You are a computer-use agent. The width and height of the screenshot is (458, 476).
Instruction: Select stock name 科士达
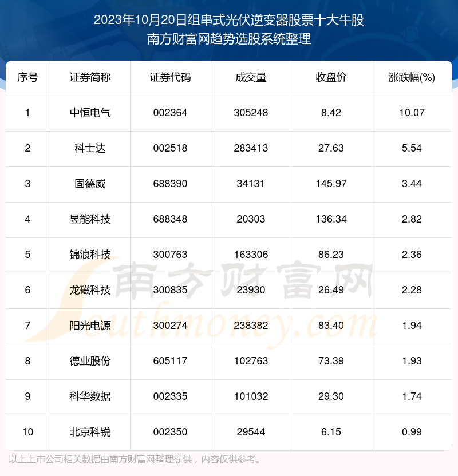coord(90,148)
